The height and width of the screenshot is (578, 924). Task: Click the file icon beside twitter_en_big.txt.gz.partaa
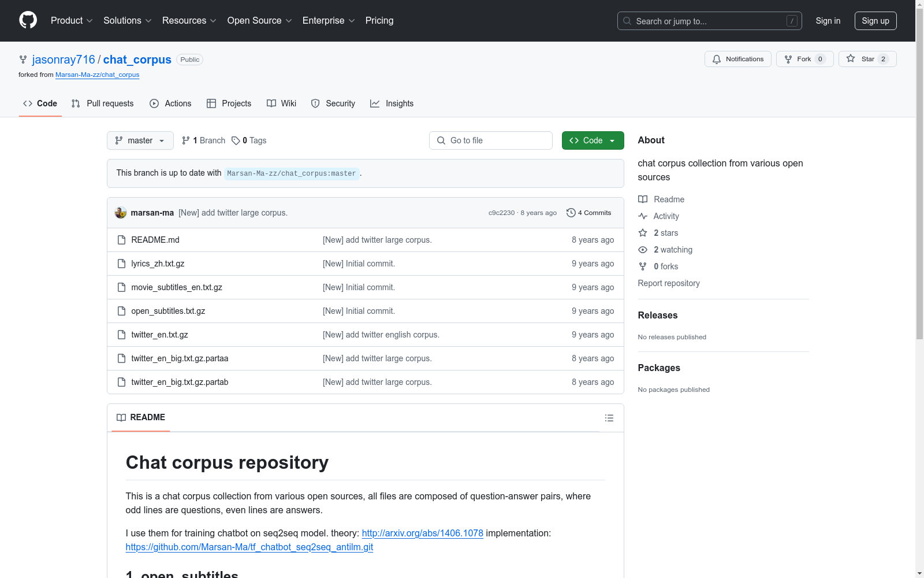click(121, 358)
